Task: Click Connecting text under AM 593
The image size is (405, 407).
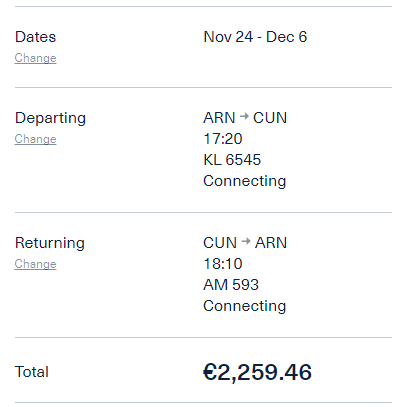Action: (x=245, y=306)
